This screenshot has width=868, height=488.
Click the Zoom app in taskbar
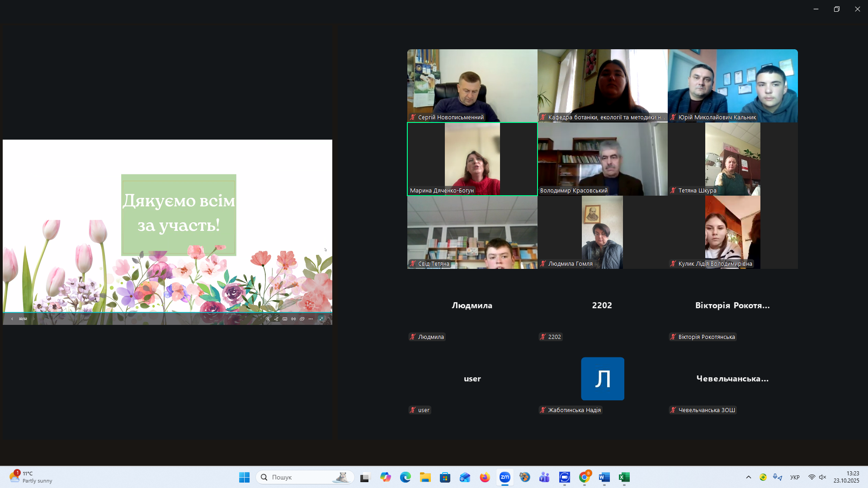point(505,477)
